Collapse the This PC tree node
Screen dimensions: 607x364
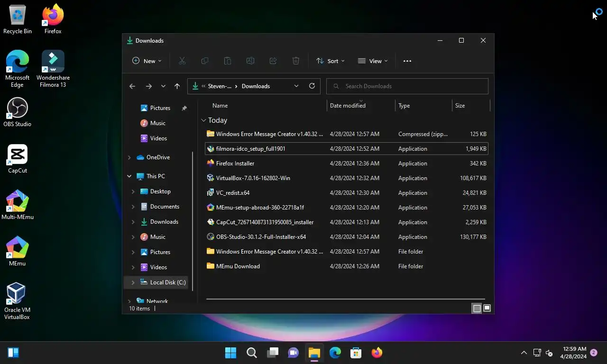[129, 176]
